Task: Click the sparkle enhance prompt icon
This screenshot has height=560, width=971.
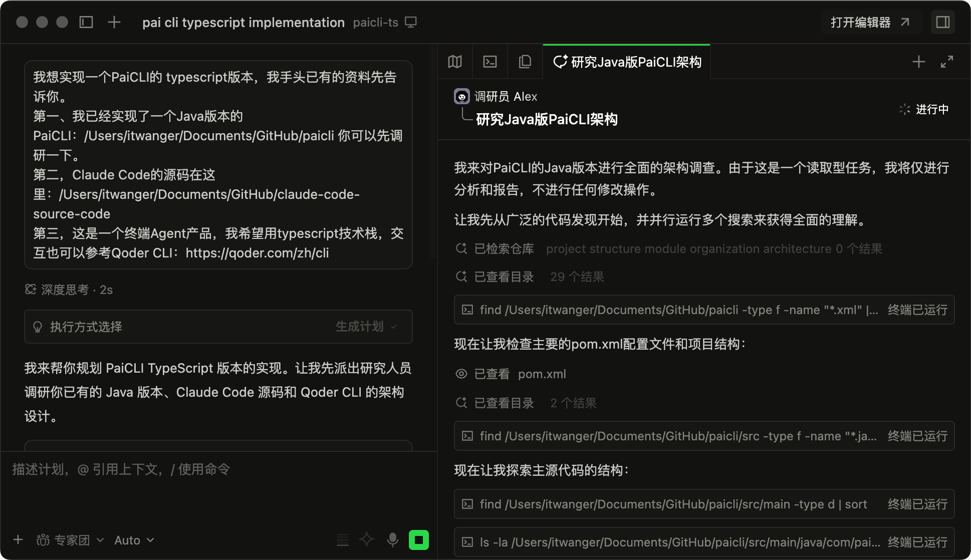Action: pyautogui.click(x=367, y=539)
